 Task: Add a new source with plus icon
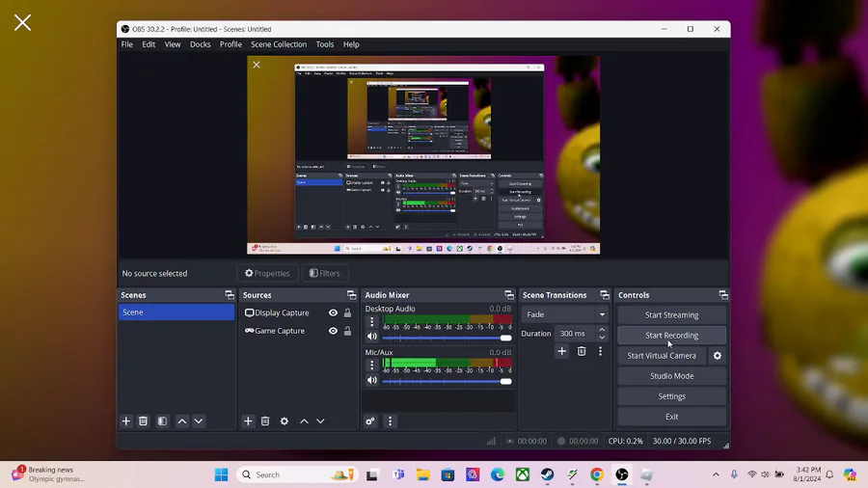coord(248,421)
